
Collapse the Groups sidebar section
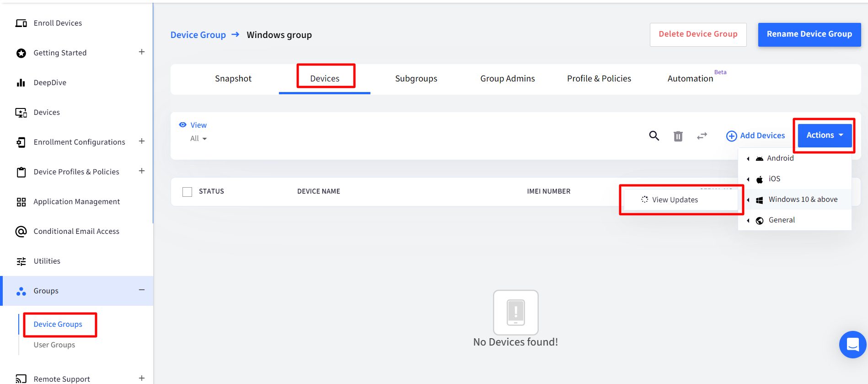(142, 290)
